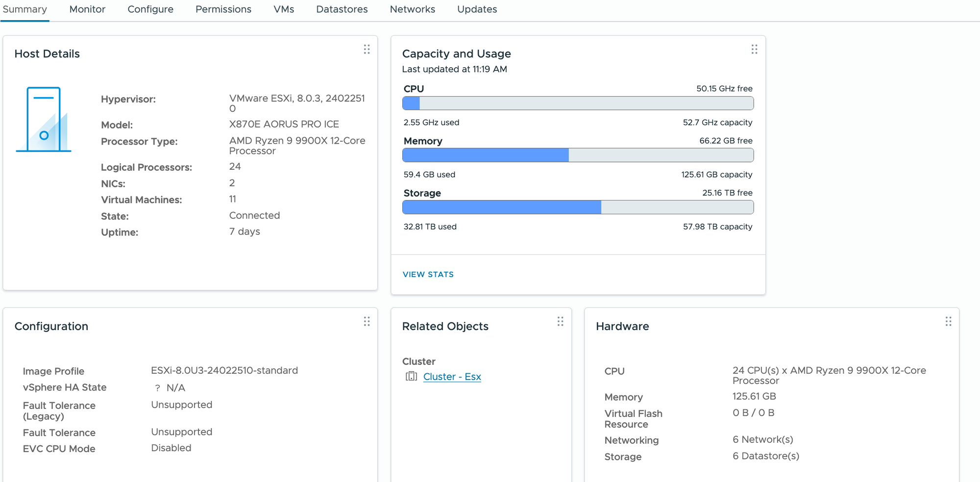Viewport: 980px width, 482px height.
Task: Click the cluster icon beside Cluster - Esx
Action: tap(411, 376)
